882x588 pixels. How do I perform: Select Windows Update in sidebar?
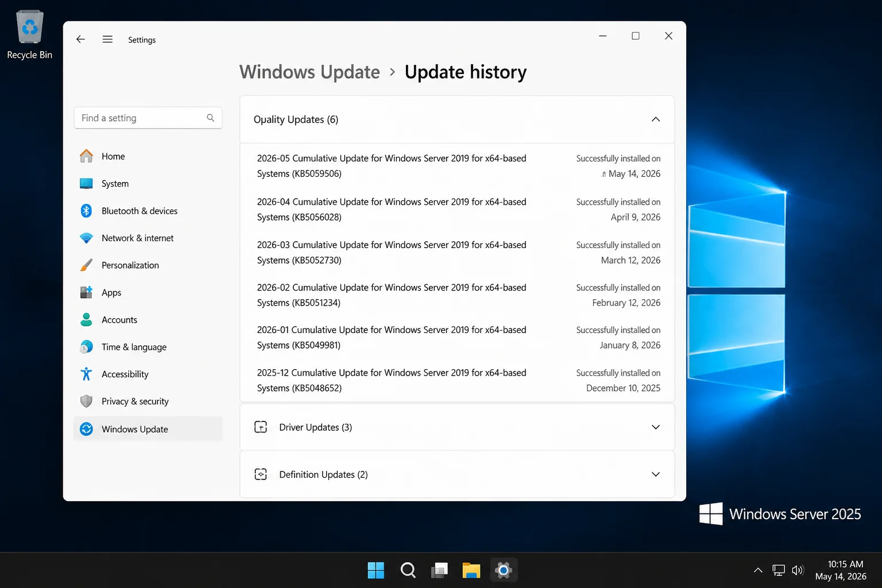tap(148, 429)
